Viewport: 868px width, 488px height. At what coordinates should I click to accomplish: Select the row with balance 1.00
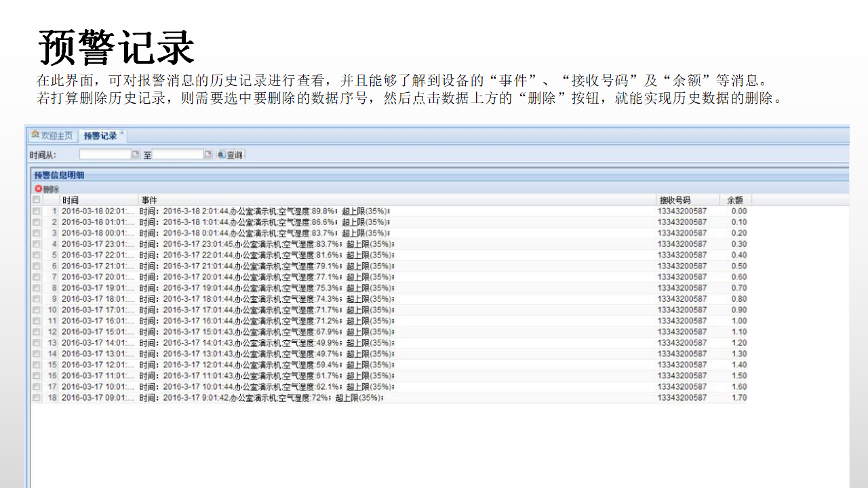coord(407,321)
